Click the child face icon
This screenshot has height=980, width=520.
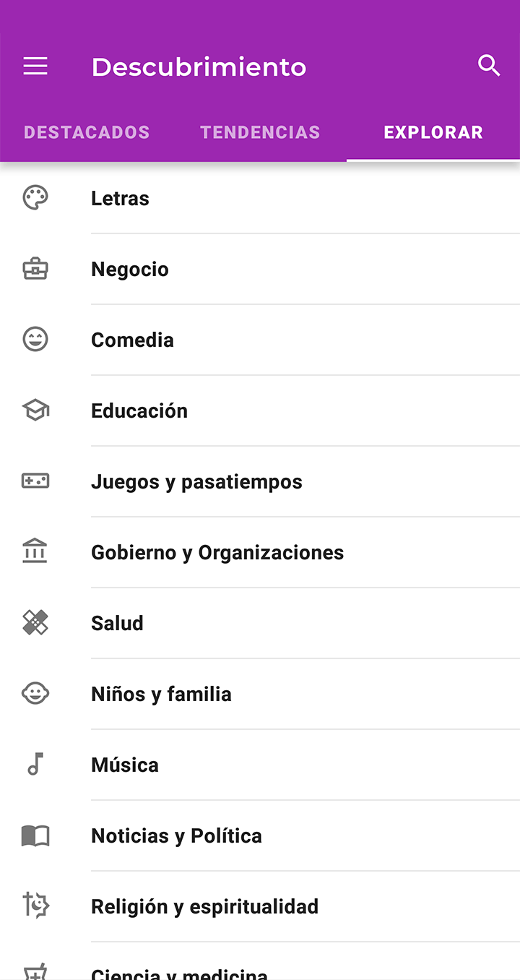pyautogui.click(x=35, y=694)
